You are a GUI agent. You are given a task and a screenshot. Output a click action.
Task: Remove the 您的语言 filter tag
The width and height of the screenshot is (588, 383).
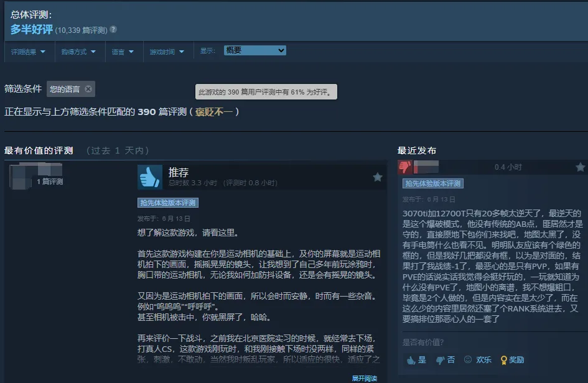(x=88, y=89)
